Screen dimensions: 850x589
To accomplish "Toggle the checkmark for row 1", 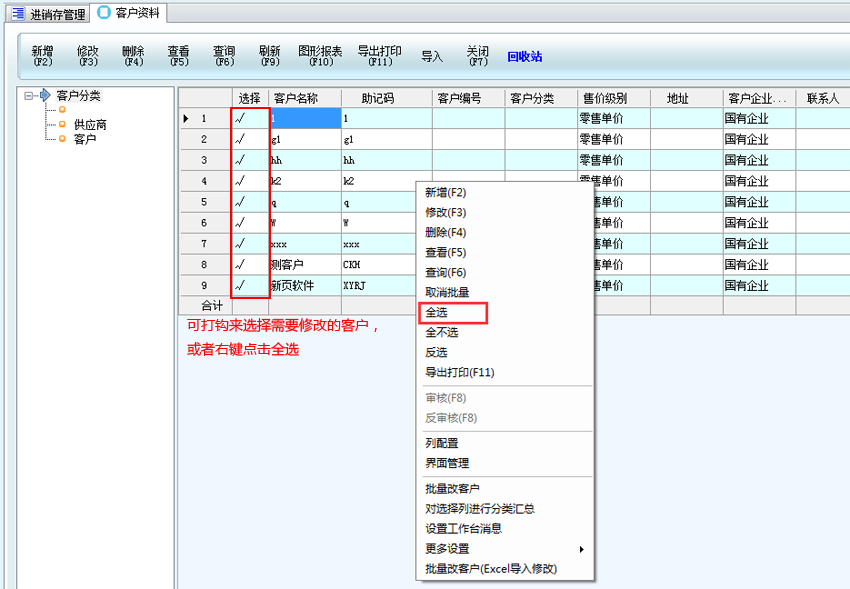I will tap(240, 119).
